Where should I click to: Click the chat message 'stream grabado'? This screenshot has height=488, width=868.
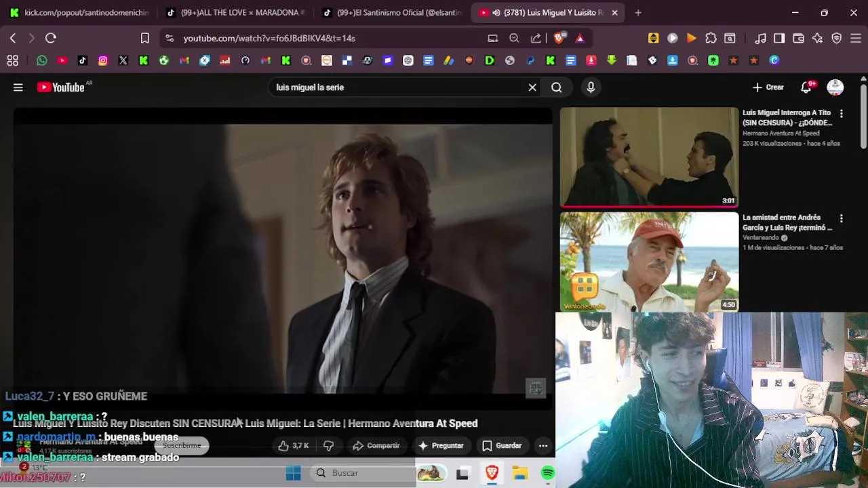[140, 457]
